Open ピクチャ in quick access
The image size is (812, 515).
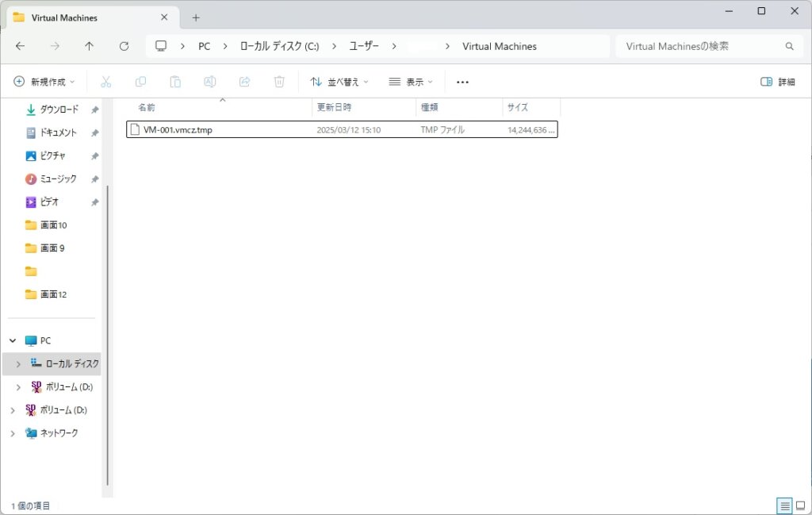pos(53,156)
